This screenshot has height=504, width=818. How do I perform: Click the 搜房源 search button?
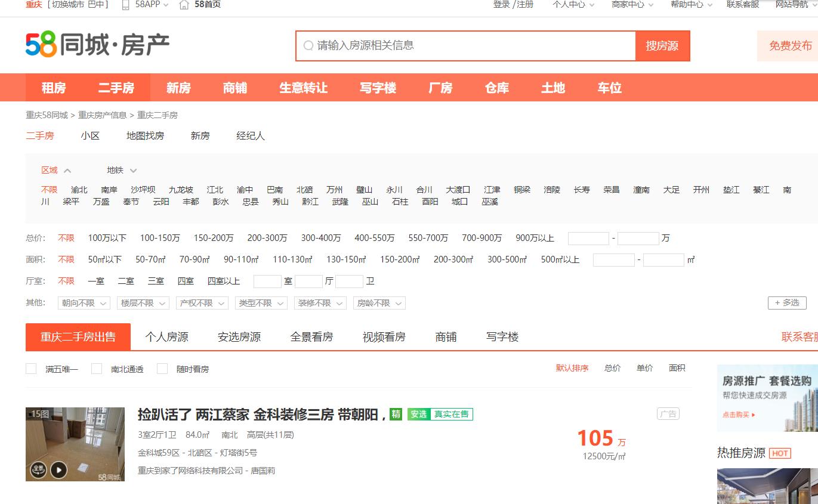pyautogui.click(x=662, y=45)
